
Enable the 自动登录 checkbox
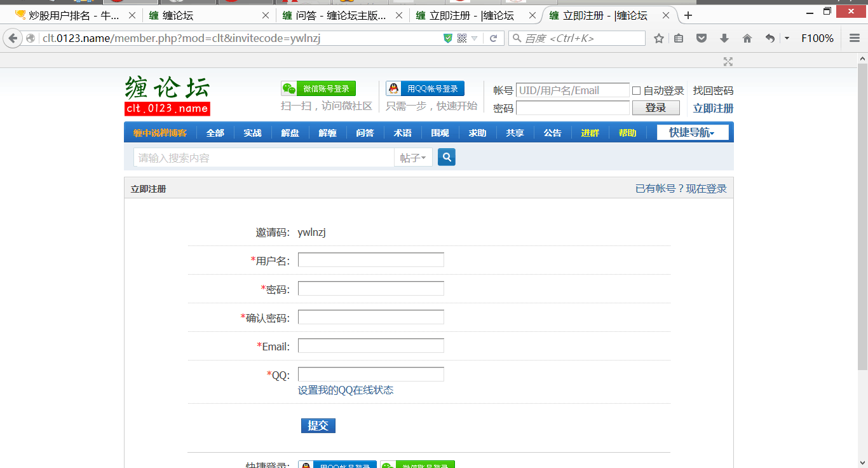point(636,91)
